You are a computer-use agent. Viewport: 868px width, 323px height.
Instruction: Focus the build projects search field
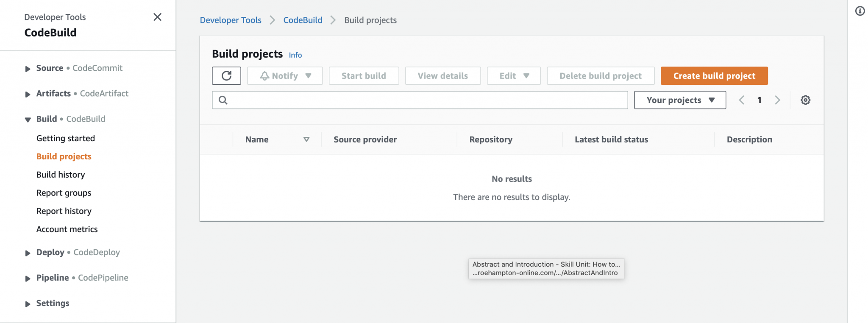(x=428, y=100)
